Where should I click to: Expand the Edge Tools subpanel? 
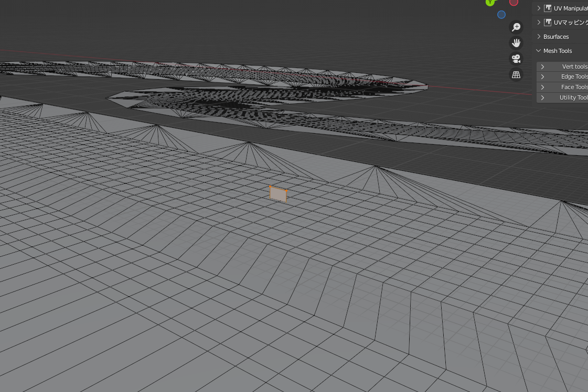562,77
